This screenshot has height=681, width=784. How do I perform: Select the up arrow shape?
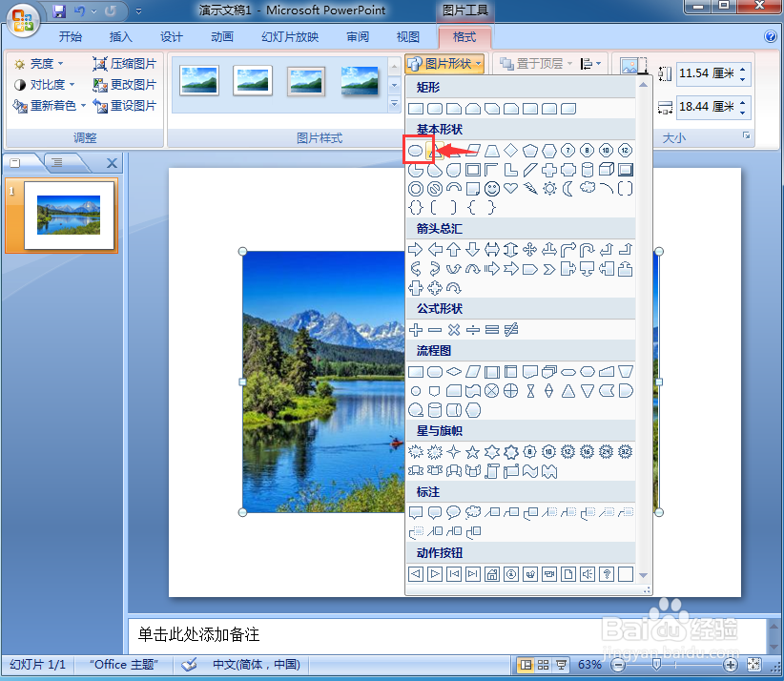pos(453,249)
